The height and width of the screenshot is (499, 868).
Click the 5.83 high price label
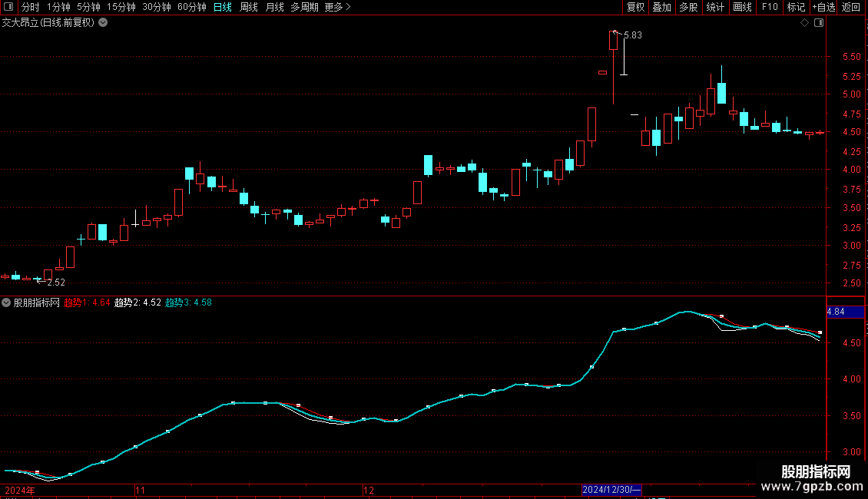click(x=633, y=35)
